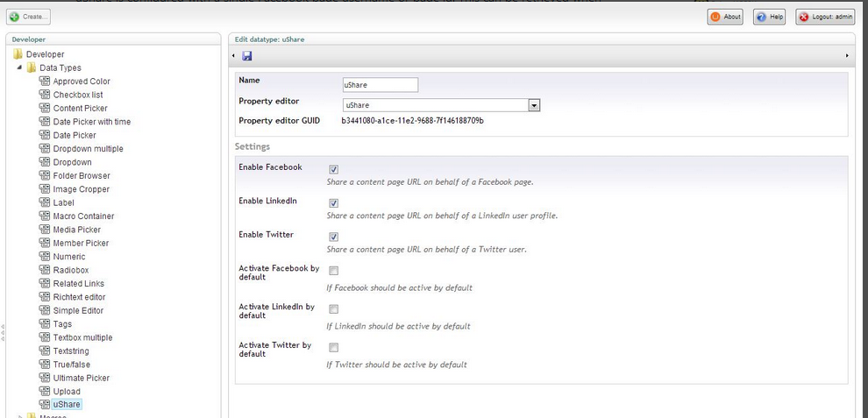Check Activate LinkedIn by default
The height and width of the screenshot is (418, 868).
(x=334, y=309)
